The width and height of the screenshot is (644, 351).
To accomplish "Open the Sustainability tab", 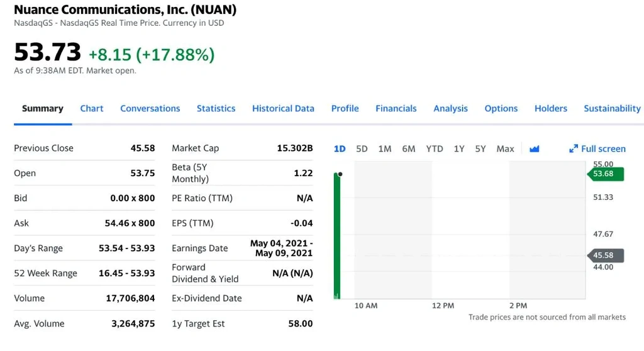I will click(x=612, y=108).
